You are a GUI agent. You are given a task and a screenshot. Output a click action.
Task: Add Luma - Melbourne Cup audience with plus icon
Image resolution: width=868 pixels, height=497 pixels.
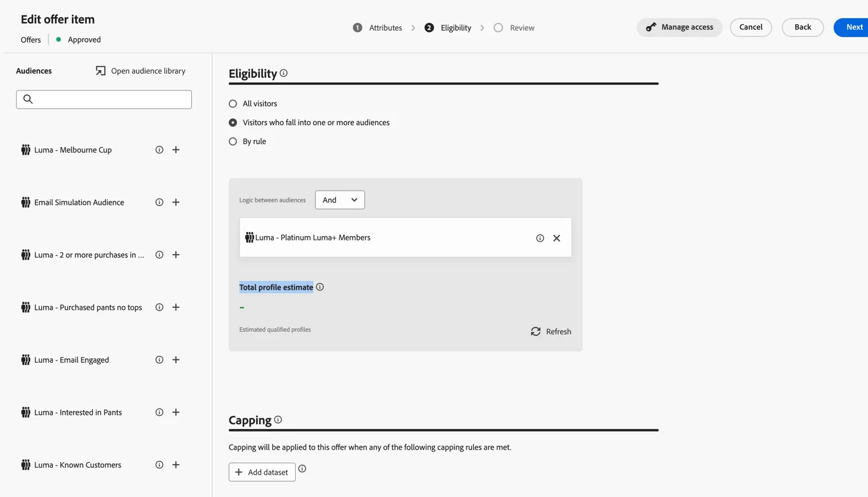[176, 150]
